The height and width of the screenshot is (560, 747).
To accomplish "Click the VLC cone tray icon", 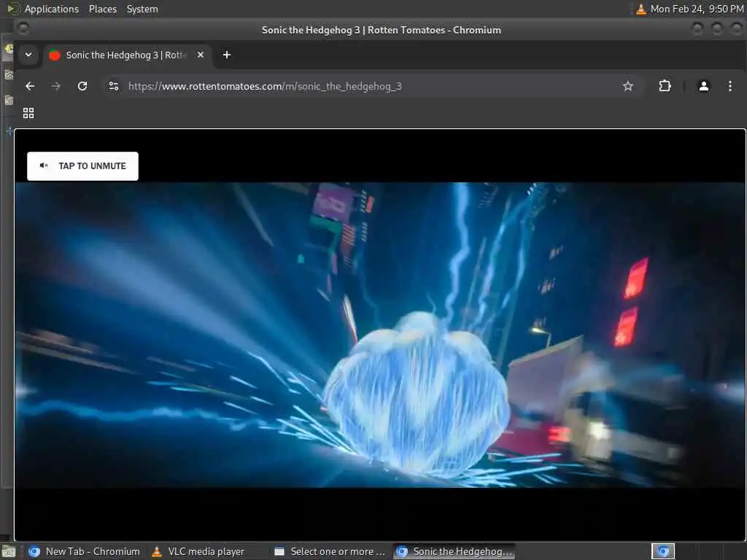I will [x=641, y=9].
